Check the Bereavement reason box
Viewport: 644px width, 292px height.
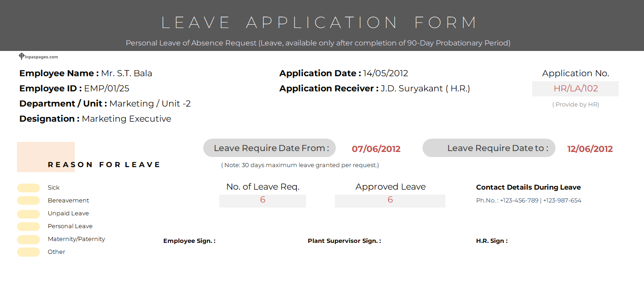28,201
